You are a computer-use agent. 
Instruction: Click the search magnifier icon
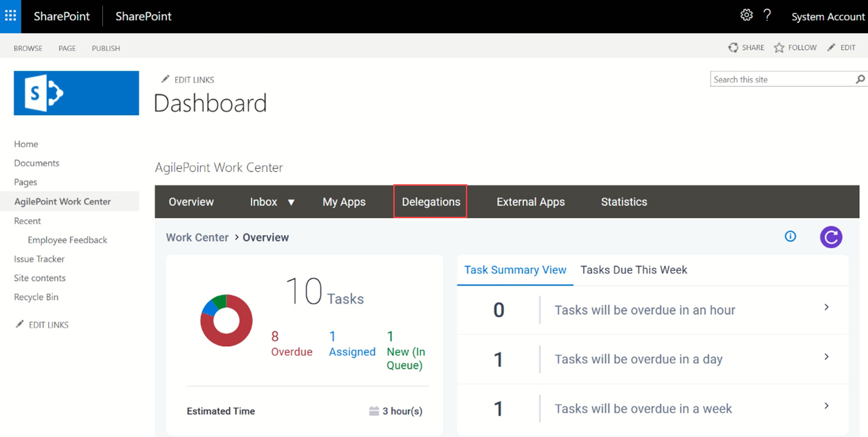point(861,79)
